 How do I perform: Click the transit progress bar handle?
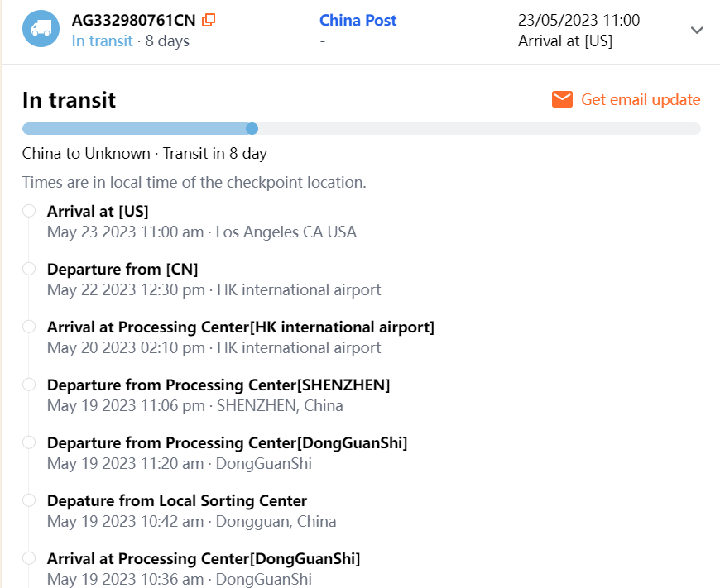252,128
